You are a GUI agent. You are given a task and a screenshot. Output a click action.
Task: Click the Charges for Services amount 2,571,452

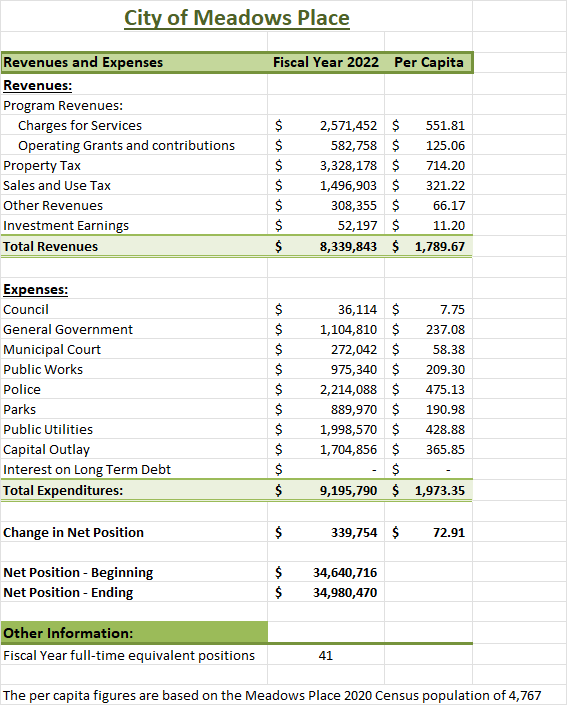[x=348, y=125]
